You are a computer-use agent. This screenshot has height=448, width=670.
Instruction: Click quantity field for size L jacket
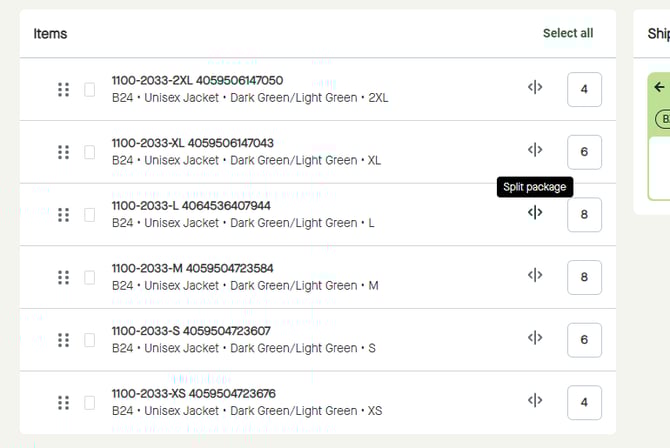click(x=584, y=215)
